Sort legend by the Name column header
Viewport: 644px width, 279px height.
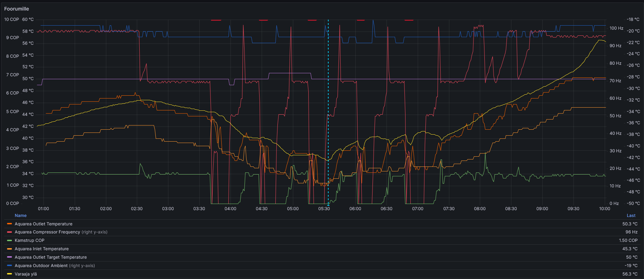pos(21,216)
